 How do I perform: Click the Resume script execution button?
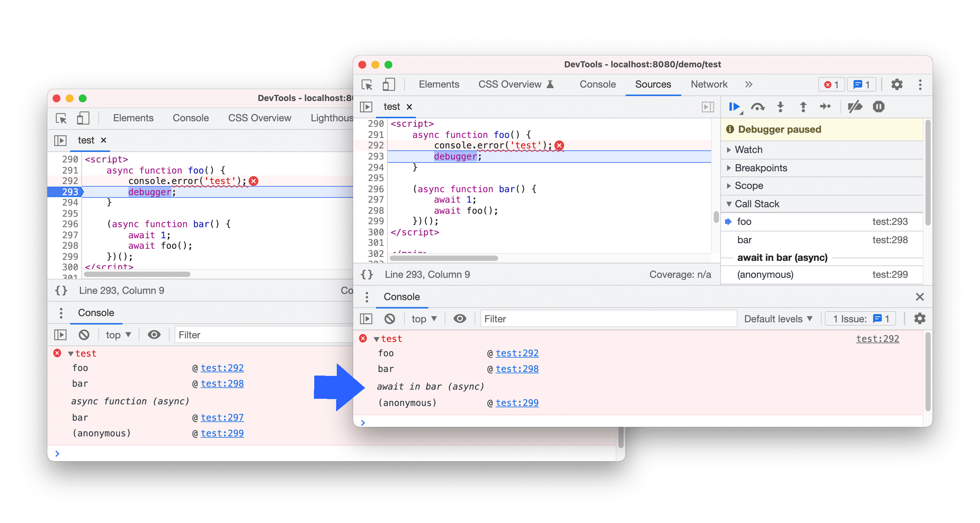coord(732,107)
